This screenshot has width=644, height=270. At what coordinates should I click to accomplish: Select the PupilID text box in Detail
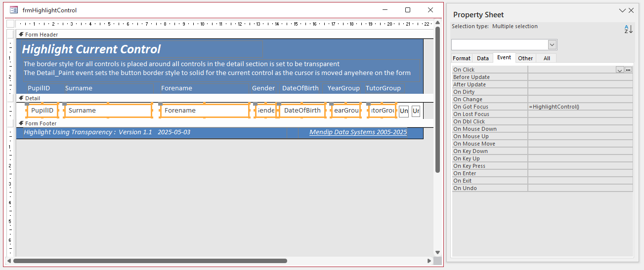pos(42,111)
